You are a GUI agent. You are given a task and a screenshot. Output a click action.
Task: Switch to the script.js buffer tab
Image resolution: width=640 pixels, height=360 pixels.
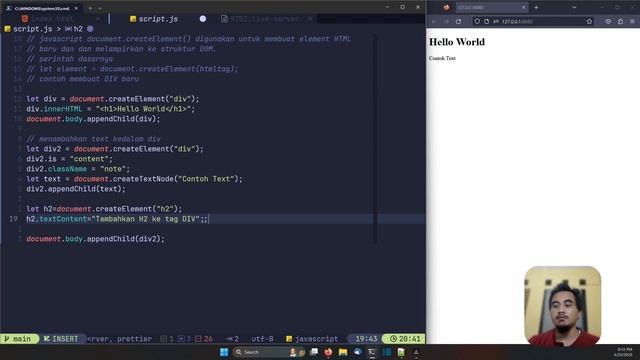(158, 19)
